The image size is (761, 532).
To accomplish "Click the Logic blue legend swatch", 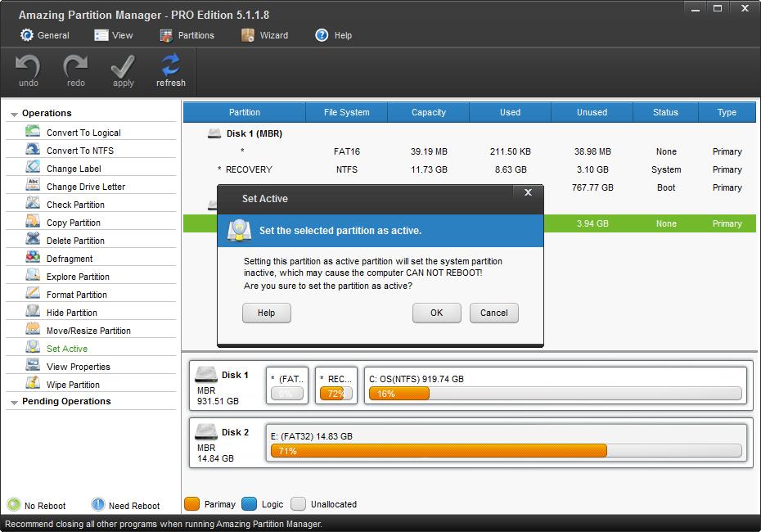I will tap(249, 504).
